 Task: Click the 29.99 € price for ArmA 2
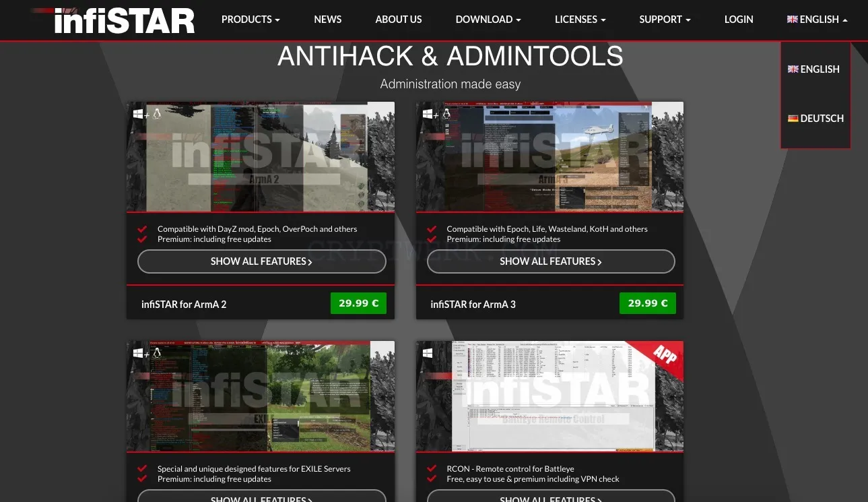point(359,303)
